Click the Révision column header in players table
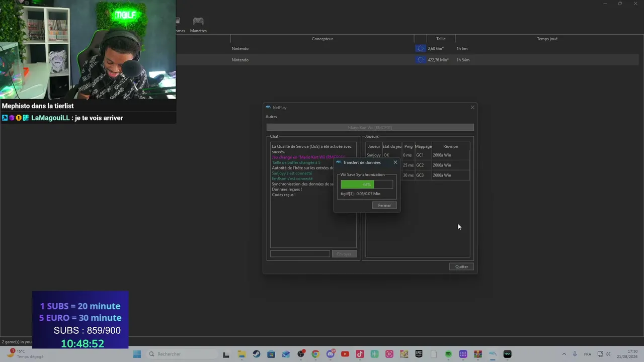Viewport: 644px width, 362px height. (450, 146)
